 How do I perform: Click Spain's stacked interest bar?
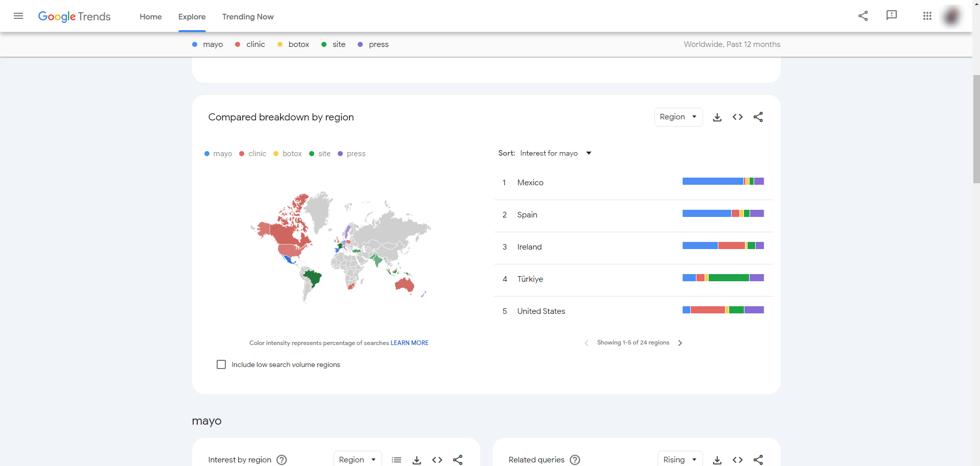point(723,213)
